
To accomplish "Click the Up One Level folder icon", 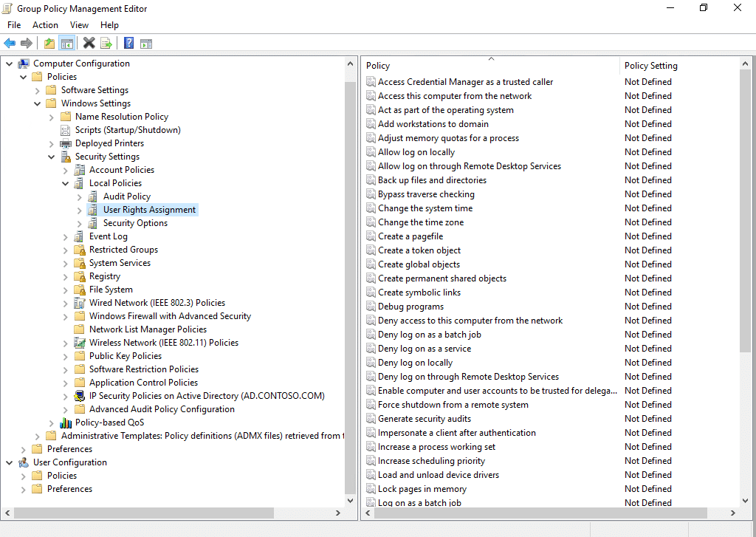I will pyautogui.click(x=49, y=44).
